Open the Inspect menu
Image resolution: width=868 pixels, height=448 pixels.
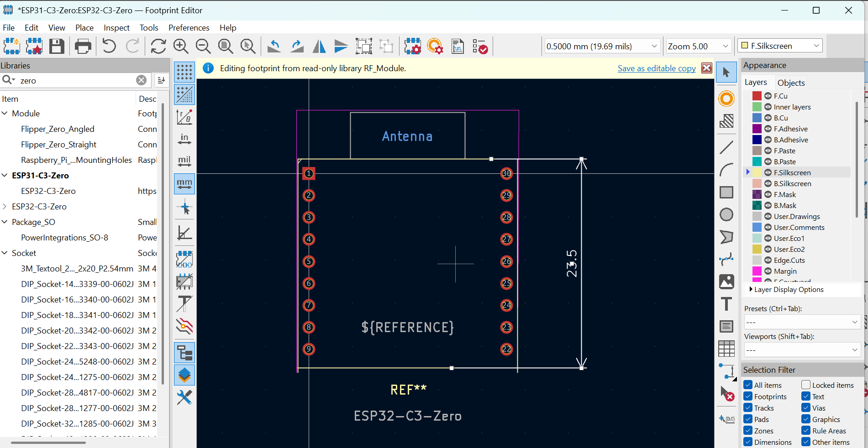tap(116, 27)
